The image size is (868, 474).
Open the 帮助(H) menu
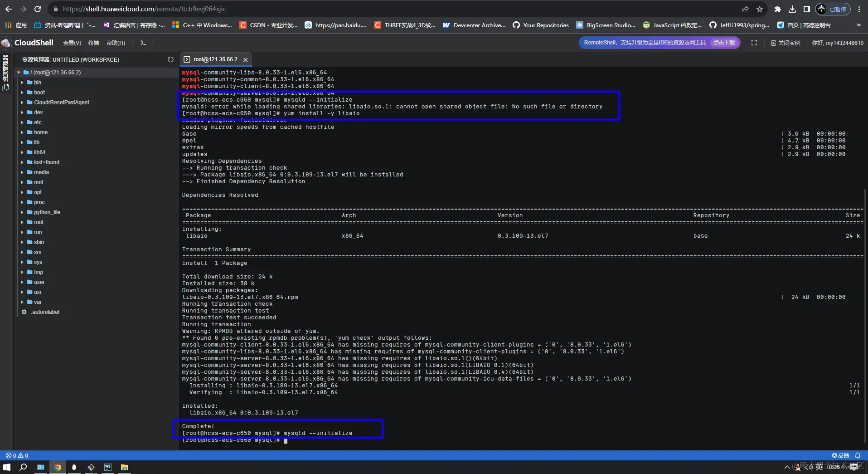[x=116, y=43]
